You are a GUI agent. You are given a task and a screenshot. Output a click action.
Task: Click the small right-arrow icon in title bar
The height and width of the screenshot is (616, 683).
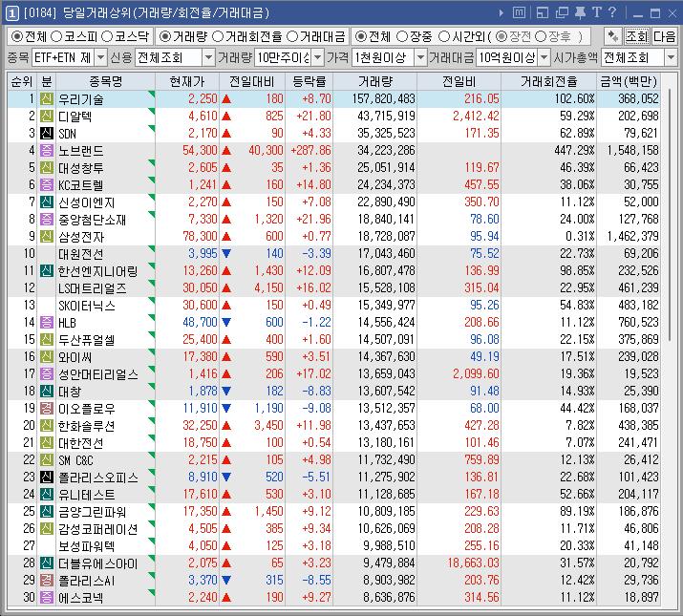502,13
